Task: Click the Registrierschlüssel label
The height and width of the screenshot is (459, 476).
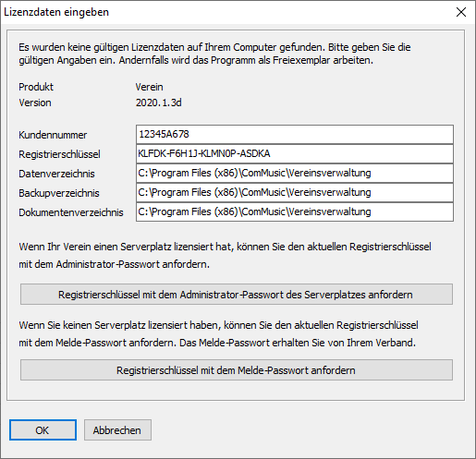Action: click(59, 154)
